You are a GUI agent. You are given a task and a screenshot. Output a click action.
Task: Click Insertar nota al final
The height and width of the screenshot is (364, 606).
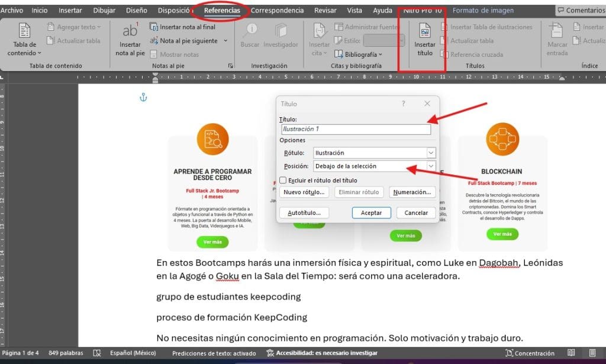click(182, 27)
